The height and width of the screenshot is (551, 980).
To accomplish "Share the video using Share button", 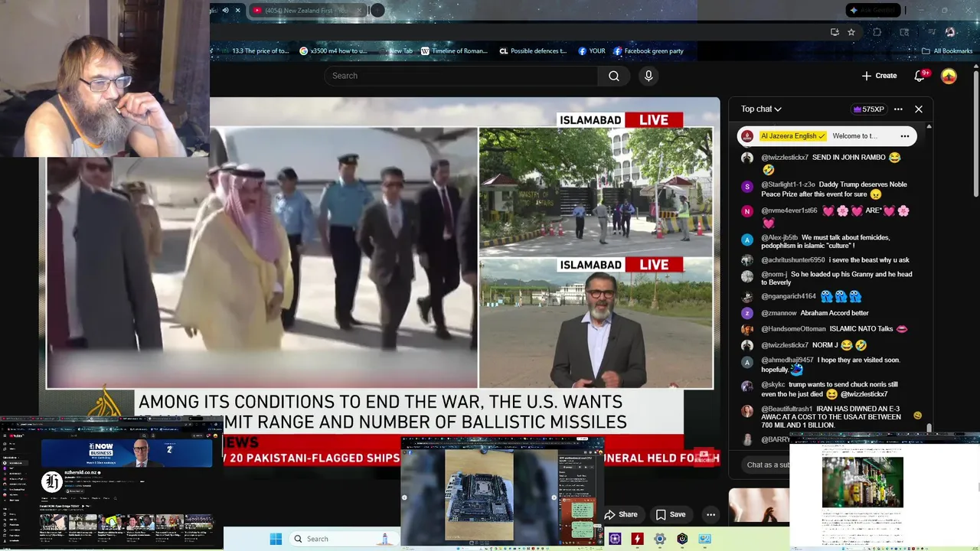I will 621,514.
